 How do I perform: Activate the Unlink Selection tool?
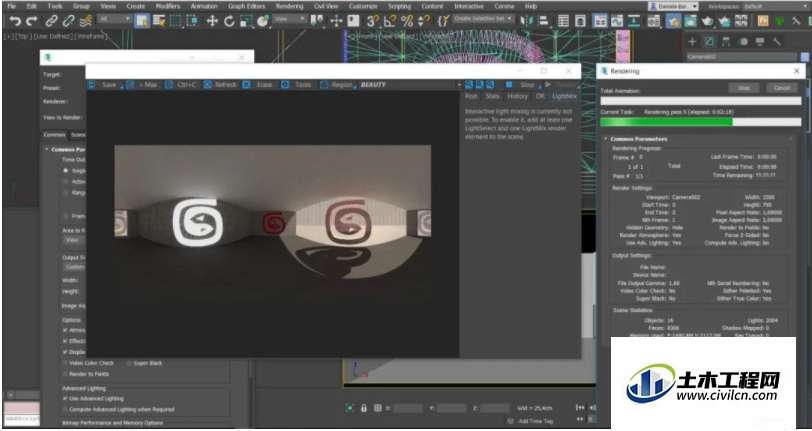[68, 21]
